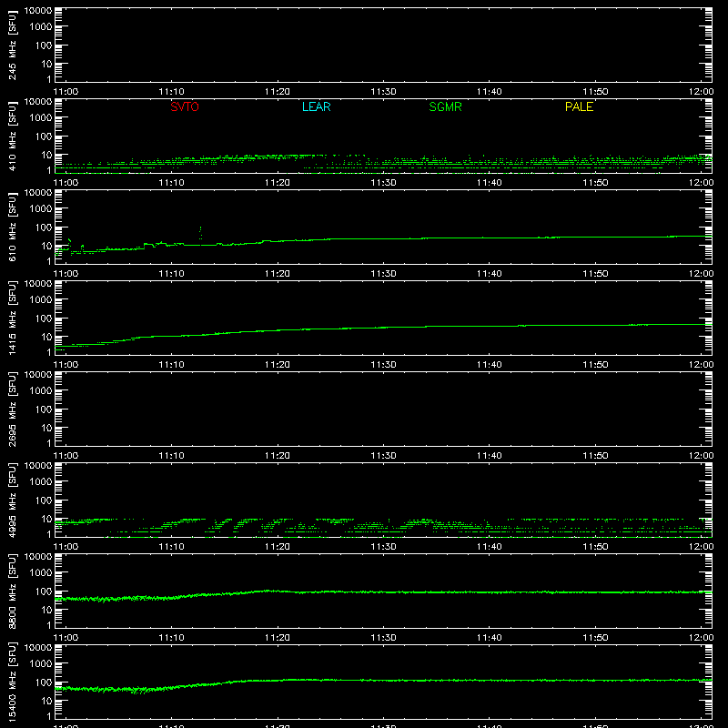Select the 2695 MHz [SFU] axis title

click(x=13, y=409)
